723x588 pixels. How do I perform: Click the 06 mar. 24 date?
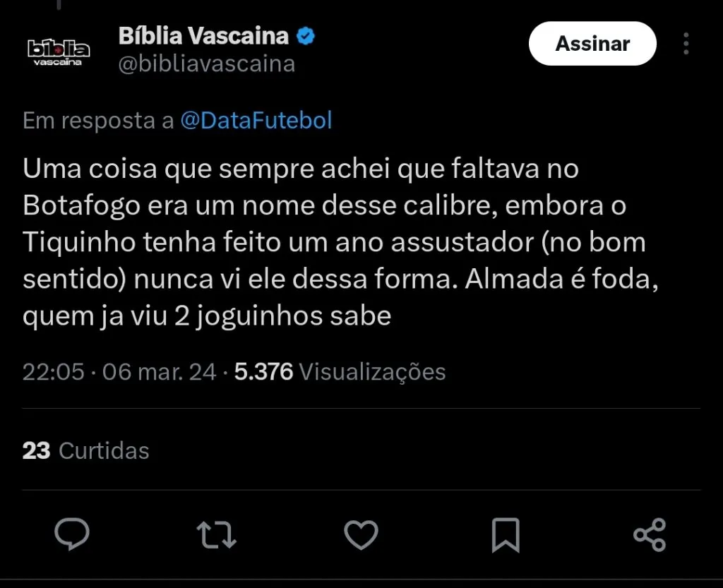tap(160, 371)
